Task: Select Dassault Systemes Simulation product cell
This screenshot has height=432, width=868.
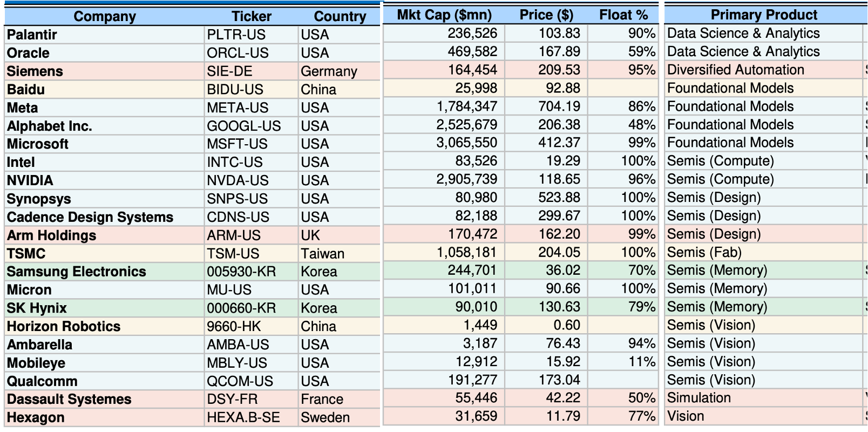Action: (764, 398)
